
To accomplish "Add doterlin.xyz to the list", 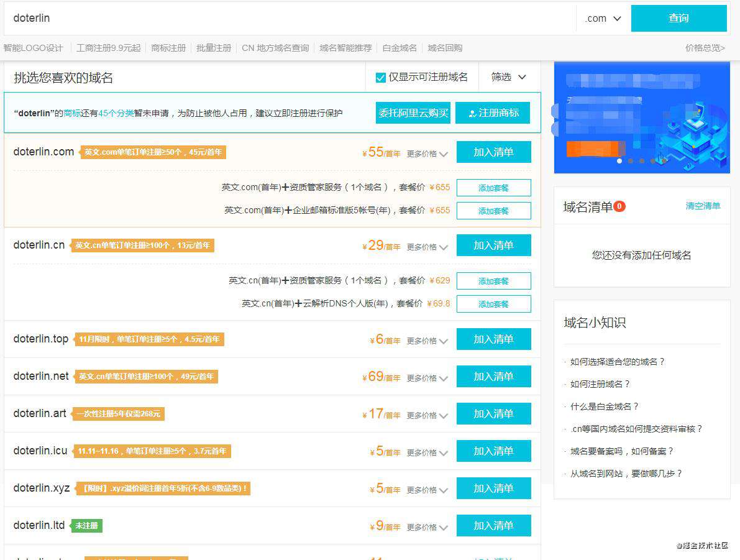I will point(494,489).
